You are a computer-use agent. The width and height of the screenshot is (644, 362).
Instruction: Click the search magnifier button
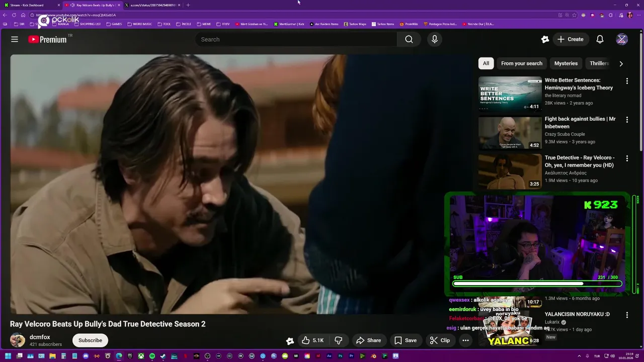[x=409, y=39]
